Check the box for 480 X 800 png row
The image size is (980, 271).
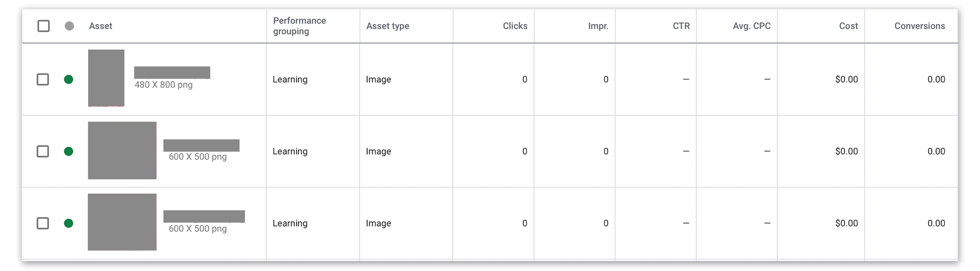click(x=43, y=79)
